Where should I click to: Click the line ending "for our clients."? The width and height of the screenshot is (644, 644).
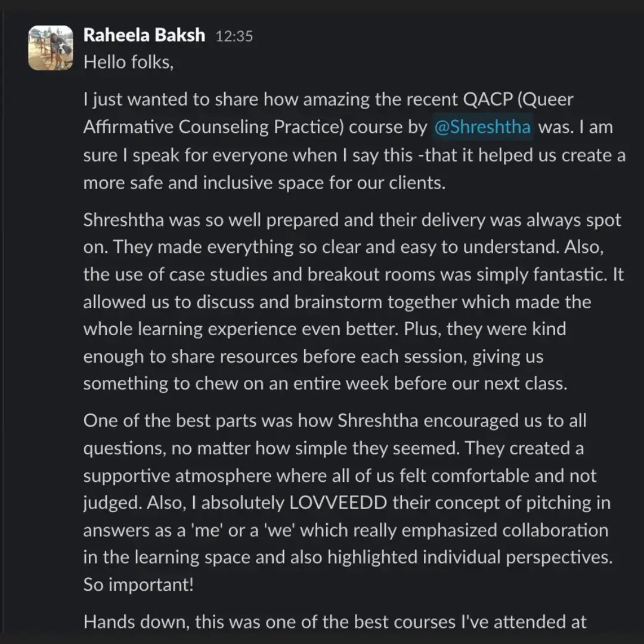pos(265,183)
